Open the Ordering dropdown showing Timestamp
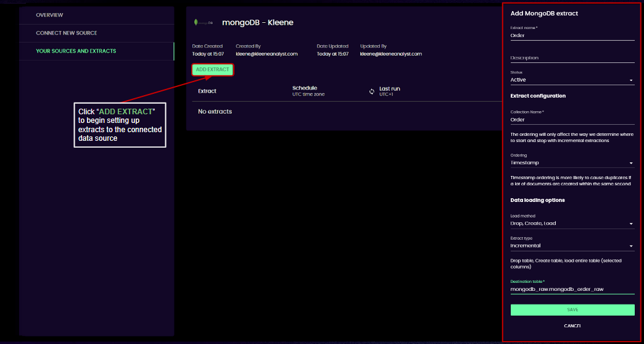Viewport: 644px width, 344px height. click(x=572, y=163)
